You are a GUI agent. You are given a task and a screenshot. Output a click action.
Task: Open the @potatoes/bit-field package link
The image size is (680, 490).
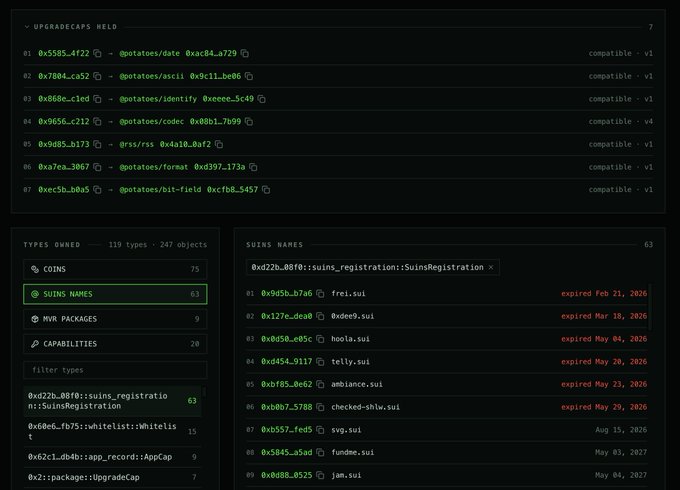(x=160, y=190)
